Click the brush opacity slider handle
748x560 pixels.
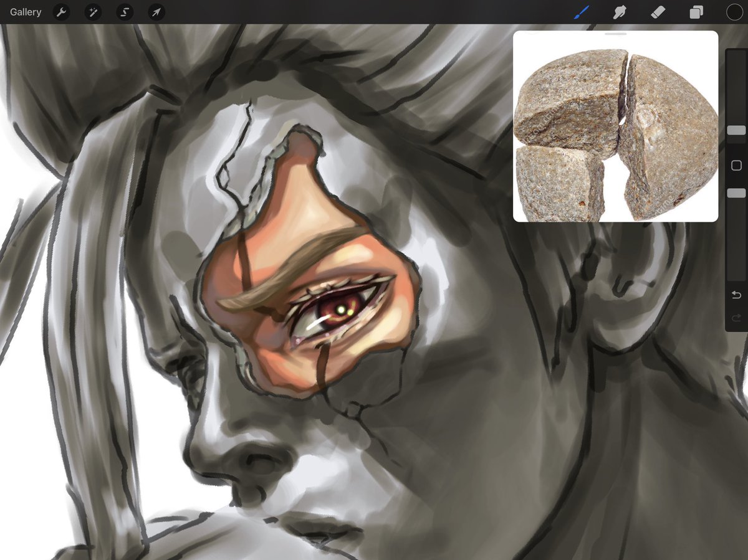click(x=736, y=194)
